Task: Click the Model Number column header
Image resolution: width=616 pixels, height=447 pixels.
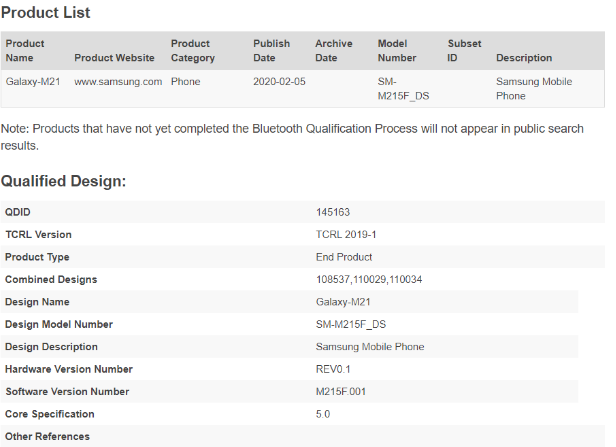Action: [397, 51]
